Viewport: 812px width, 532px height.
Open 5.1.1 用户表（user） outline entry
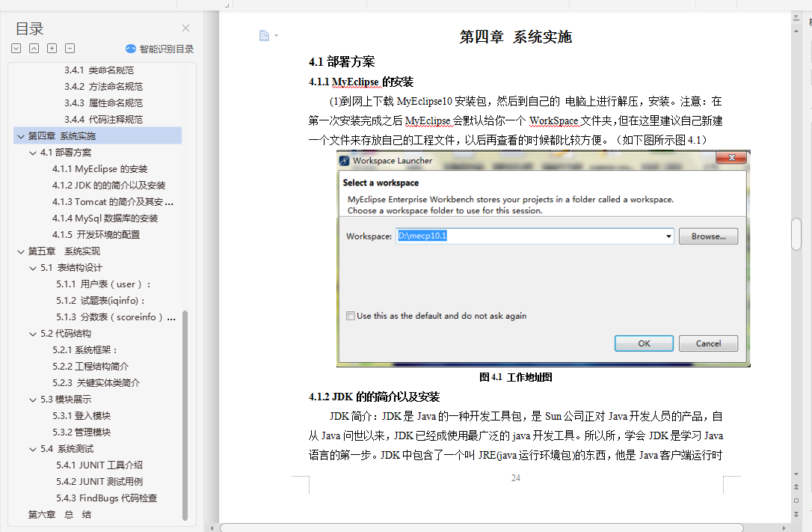click(104, 284)
